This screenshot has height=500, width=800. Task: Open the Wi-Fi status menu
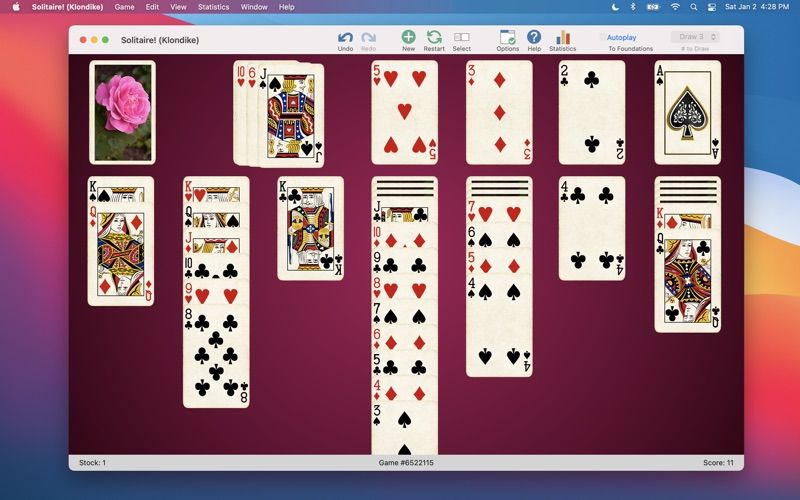click(675, 7)
